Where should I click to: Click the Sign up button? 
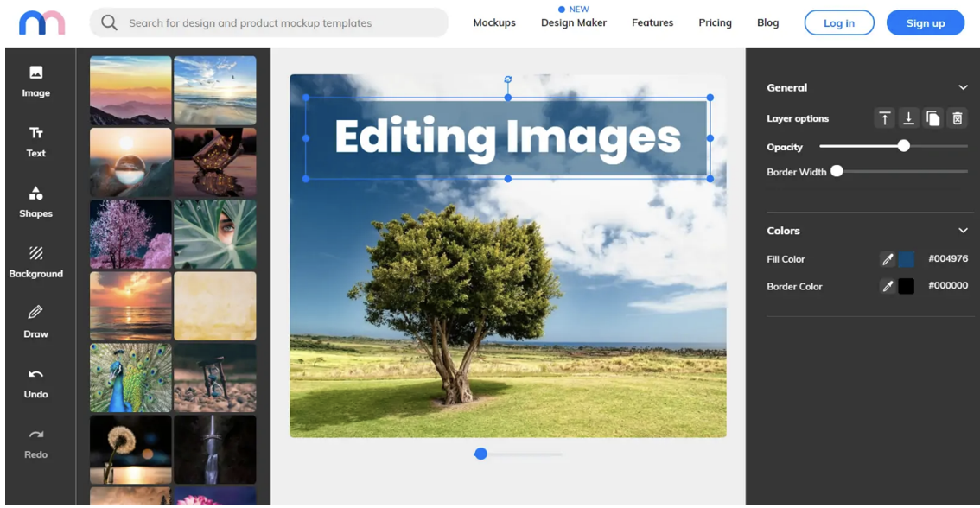(926, 23)
